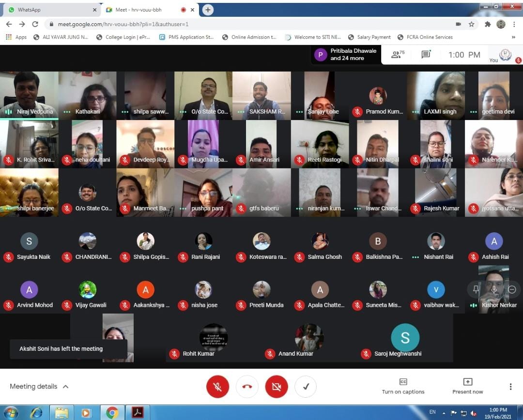523x420 pixels.
Task: Bookmark this page with star icon
Action: tap(471, 24)
